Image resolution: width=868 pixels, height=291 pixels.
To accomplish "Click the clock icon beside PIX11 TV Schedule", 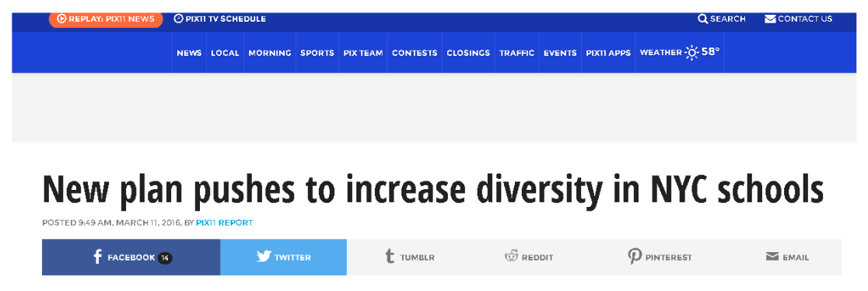I will [178, 19].
